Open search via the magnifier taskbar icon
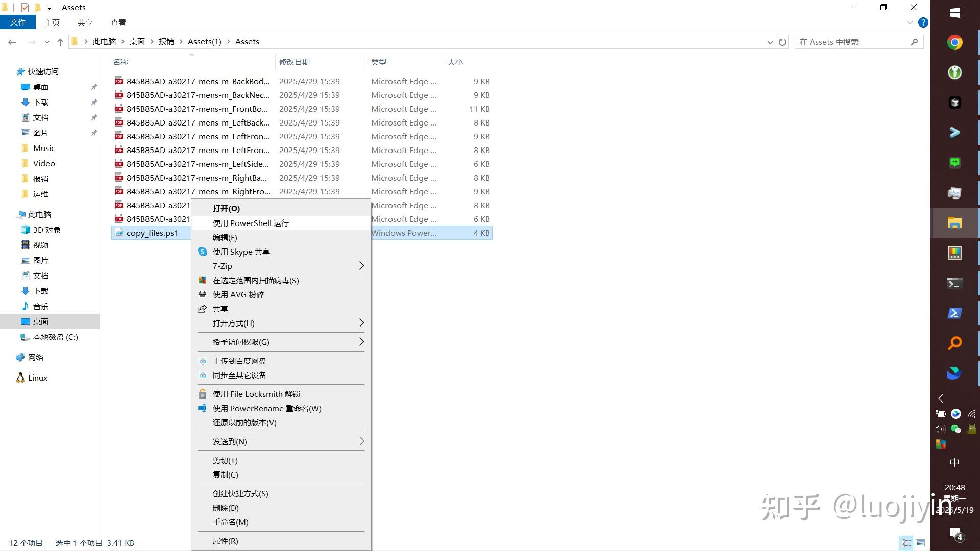This screenshot has width=980, height=551. [954, 343]
